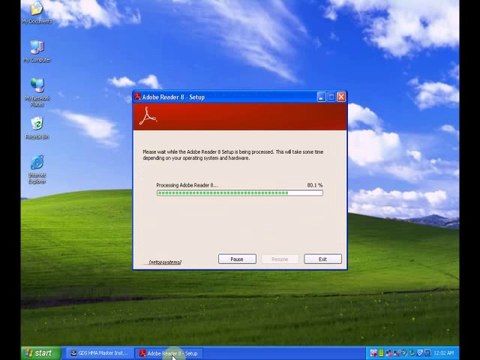This screenshot has height=360, width=480.
Task: Click the 80.1 % progress value
Action: [315, 185]
